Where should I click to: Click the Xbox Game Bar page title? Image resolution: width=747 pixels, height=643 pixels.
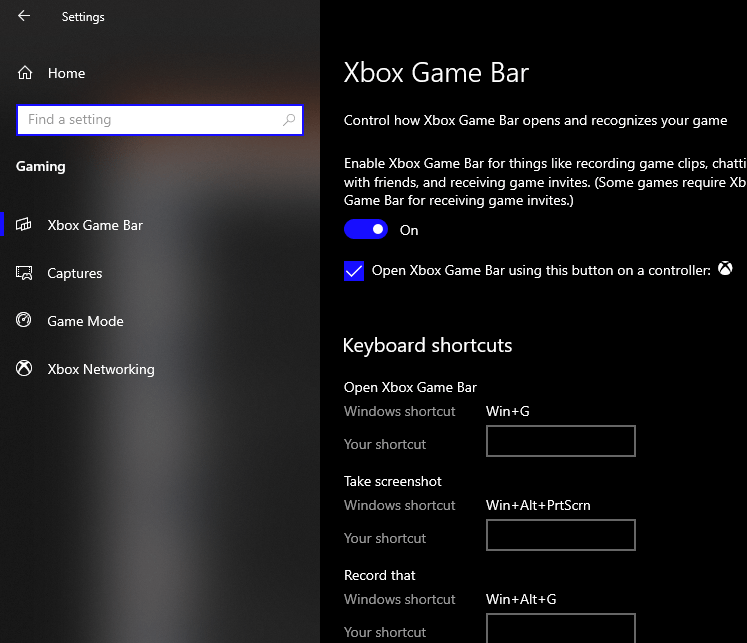pyautogui.click(x=436, y=73)
